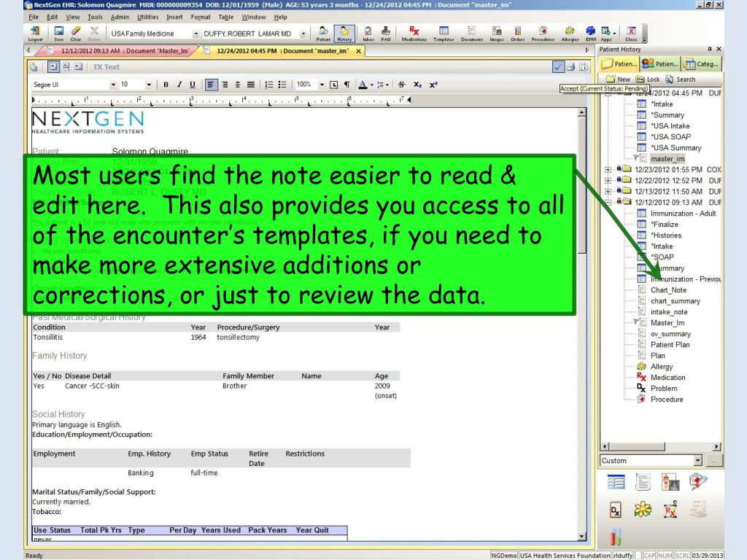The image size is (747, 560).
Task: Toggle bulleted list
Action: 282,85
